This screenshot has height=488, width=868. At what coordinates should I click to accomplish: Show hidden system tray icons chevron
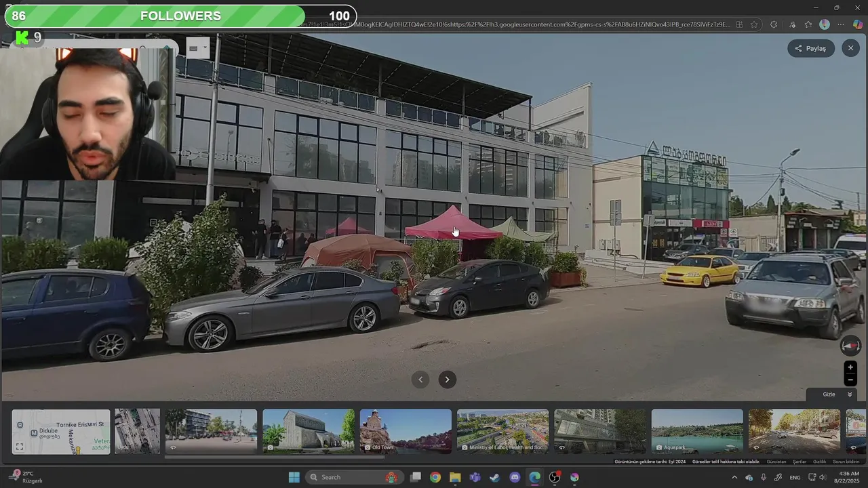pyautogui.click(x=734, y=477)
